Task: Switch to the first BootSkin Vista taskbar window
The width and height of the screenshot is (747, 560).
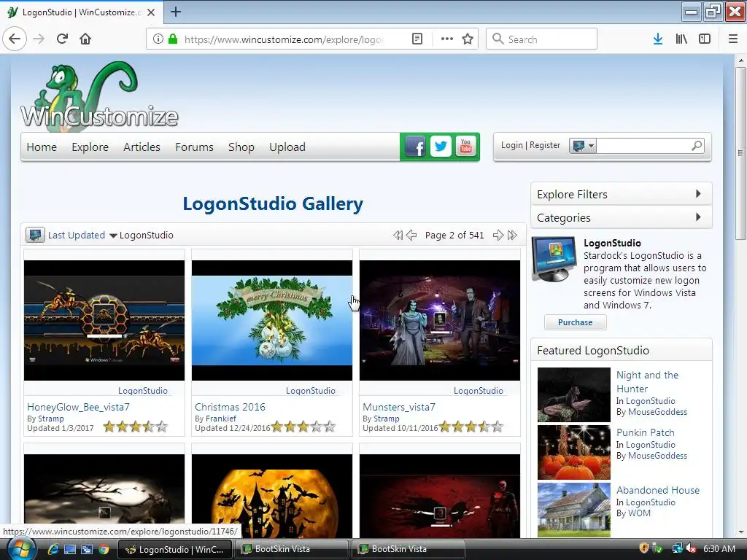Action: point(292,549)
